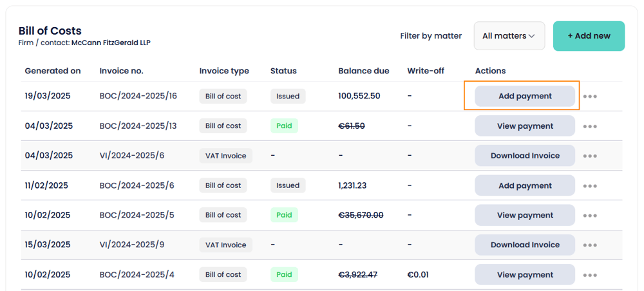Open more options for invoice VI/2024-2025/9

pos(590,245)
